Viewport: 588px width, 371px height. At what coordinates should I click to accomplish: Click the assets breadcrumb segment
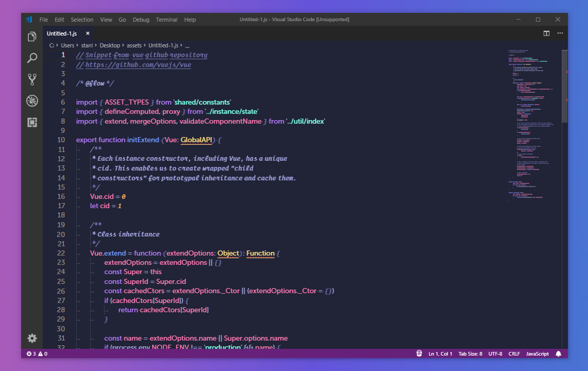(134, 45)
